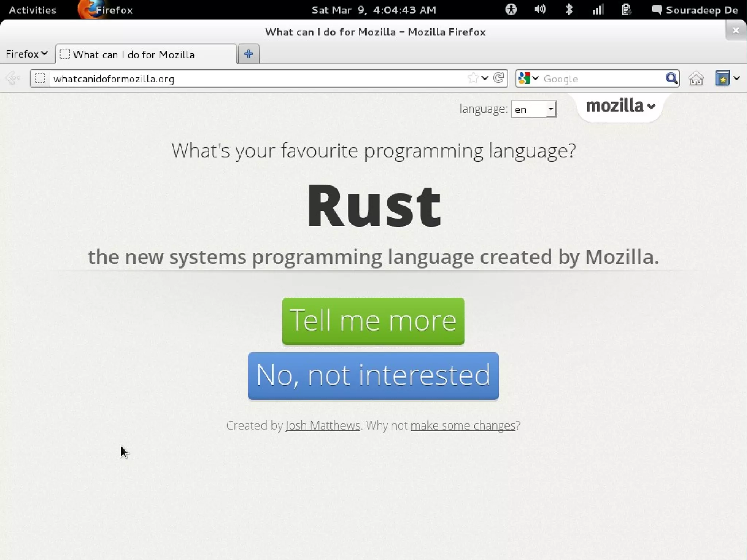Open the sound volume indicator in the top bar
The width and height of the screenshot is (747, 560).
coord(540,9)
